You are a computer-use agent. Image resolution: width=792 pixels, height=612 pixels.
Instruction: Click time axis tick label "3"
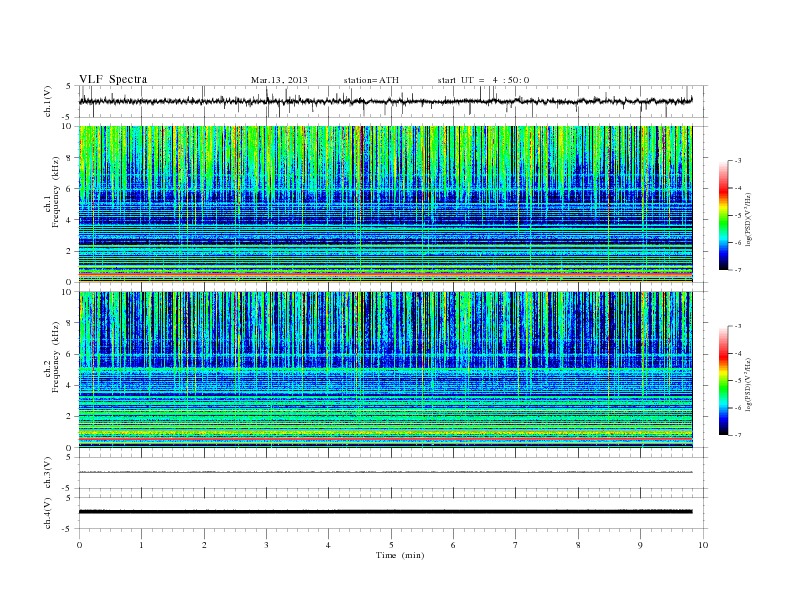(266, 545)
